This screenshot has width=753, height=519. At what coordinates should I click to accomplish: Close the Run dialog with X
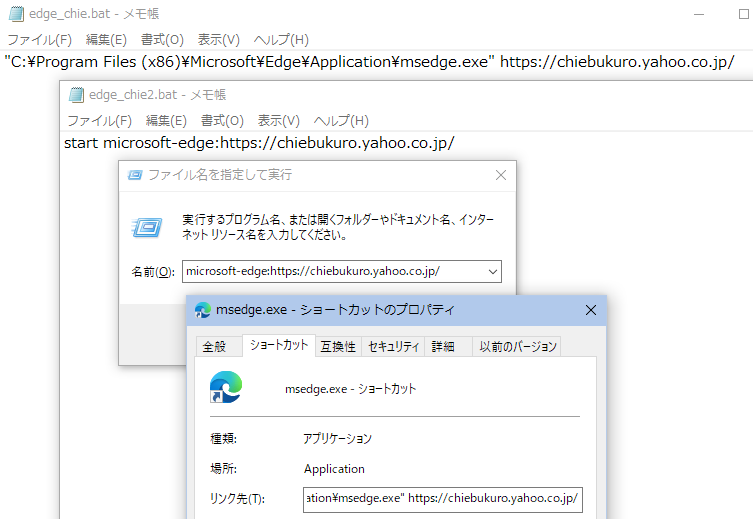pos(501,175)
